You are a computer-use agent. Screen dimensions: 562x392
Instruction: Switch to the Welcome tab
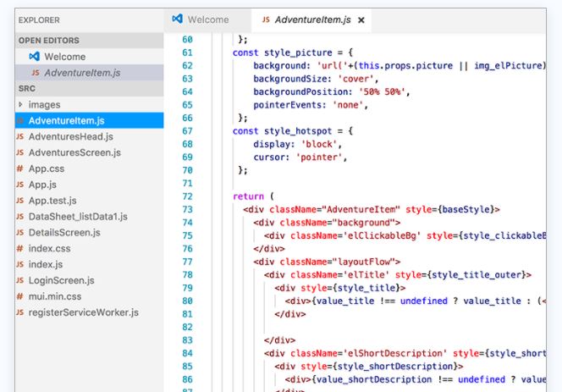208,19
